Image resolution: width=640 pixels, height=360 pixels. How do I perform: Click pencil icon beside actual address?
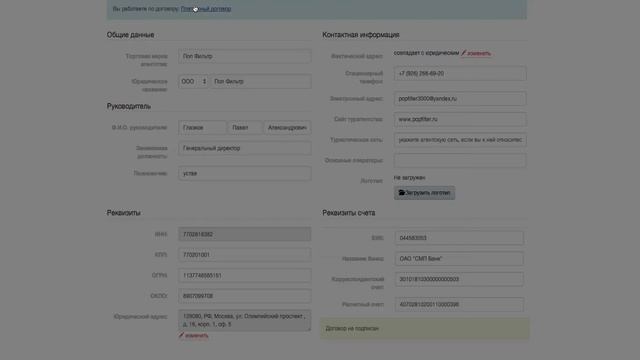point(464,53)
